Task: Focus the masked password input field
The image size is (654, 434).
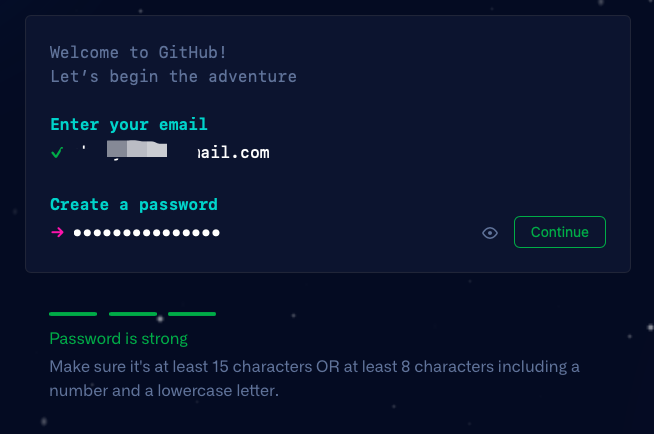Action: (273, 233)
